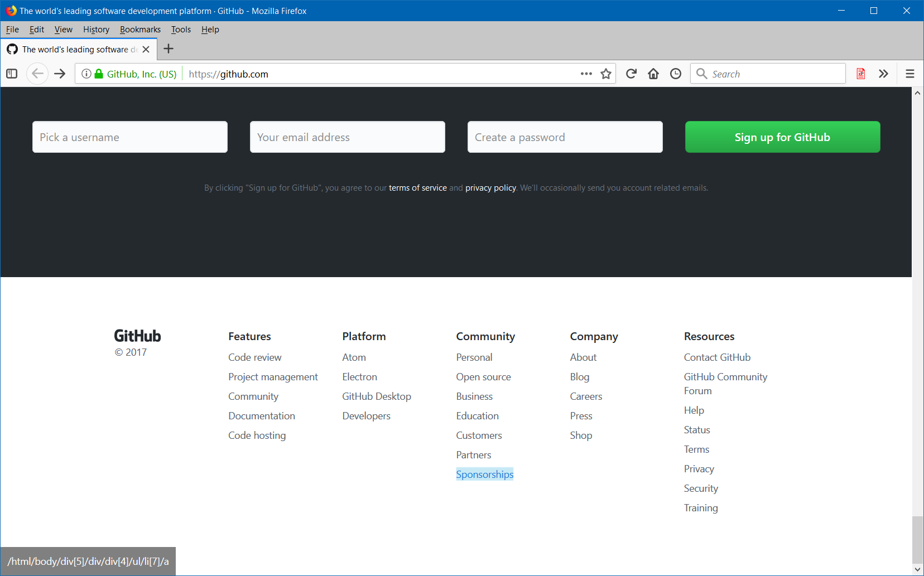Screen dimensions: 924x576
Task: Go back one page
Action: [x=37, y=74]
